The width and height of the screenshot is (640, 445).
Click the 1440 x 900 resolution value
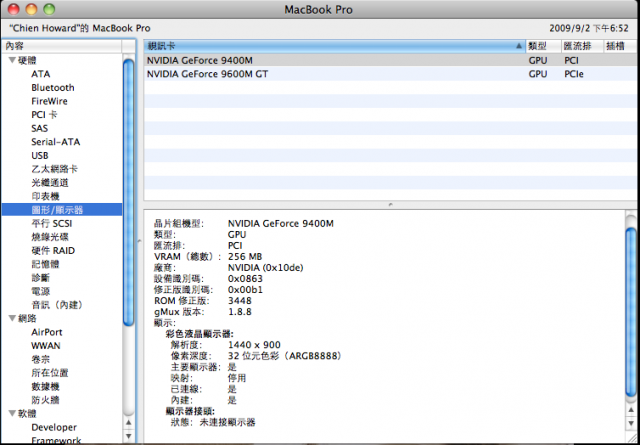(254, 345)
